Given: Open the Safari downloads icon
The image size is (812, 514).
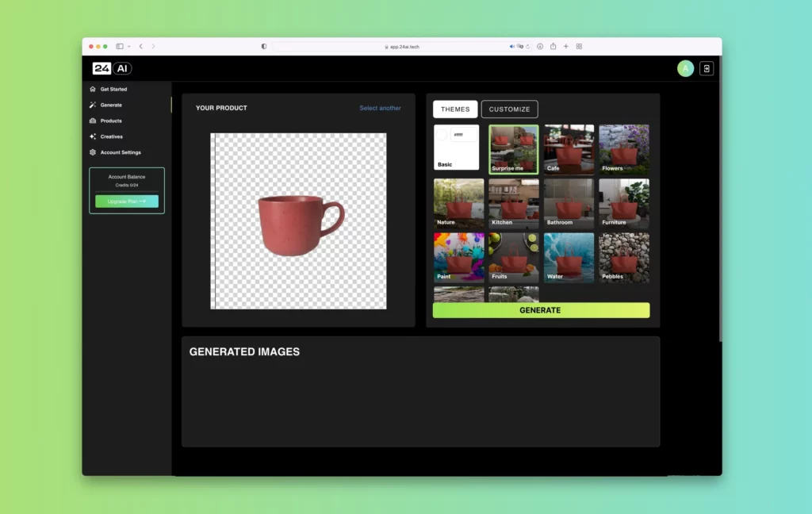Looking at the screenshot, I should click(540, 47).
